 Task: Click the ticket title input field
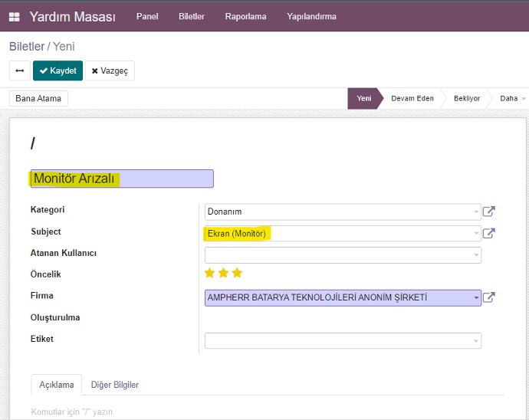click(122, 179)
